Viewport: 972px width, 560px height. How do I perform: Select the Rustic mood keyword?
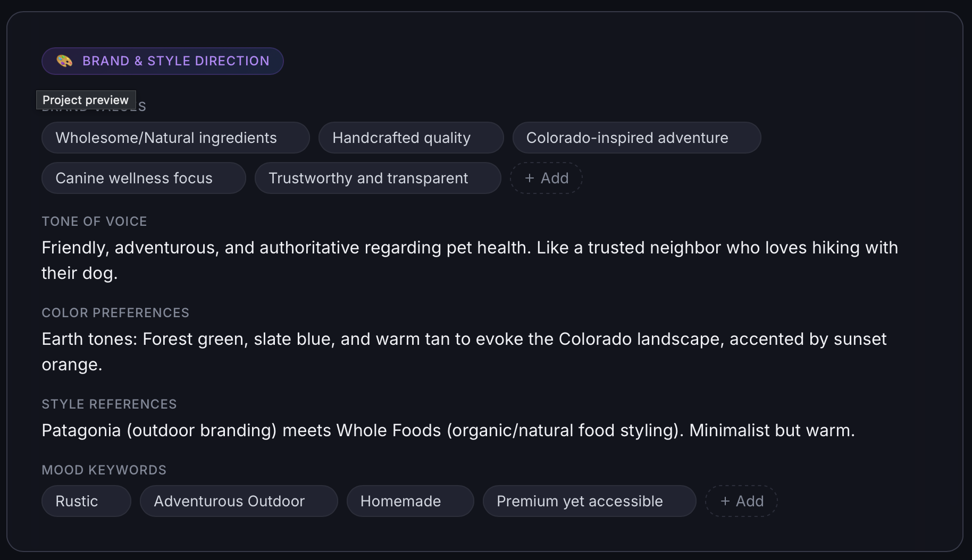coord(86,501)
